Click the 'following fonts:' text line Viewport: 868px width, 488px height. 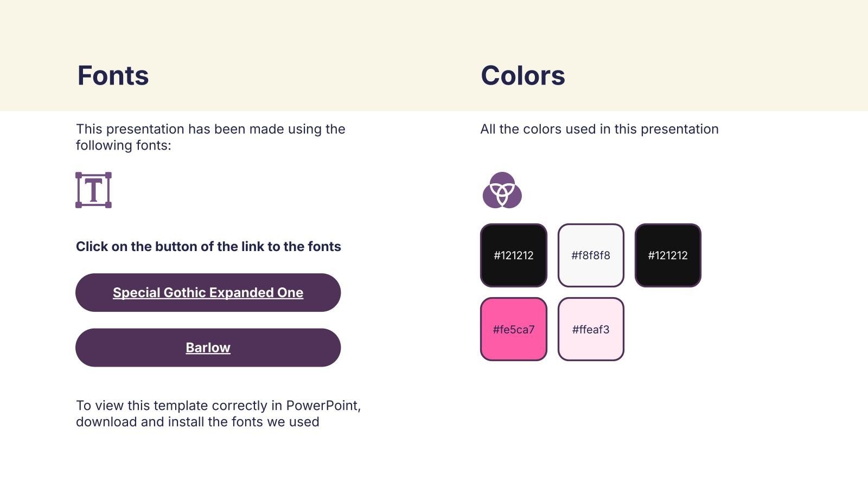[x=123, y=145]
